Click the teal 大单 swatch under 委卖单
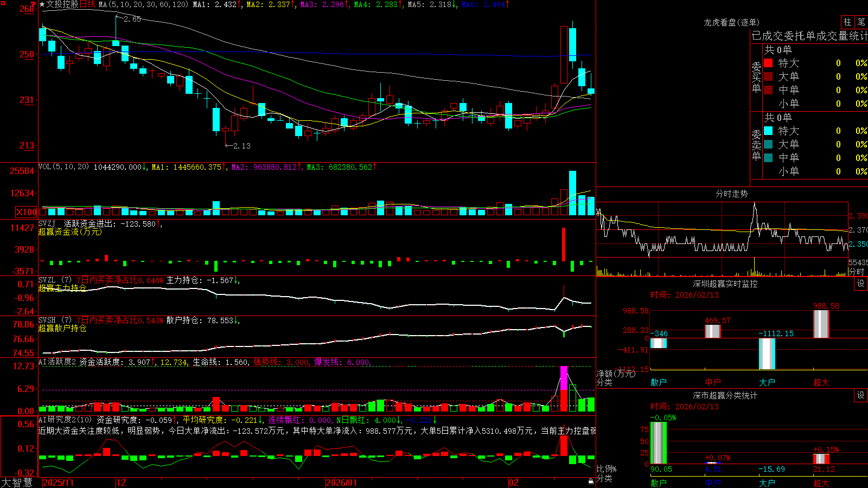The height and width of the screenshot is (488, 868). tap(768, 144)
